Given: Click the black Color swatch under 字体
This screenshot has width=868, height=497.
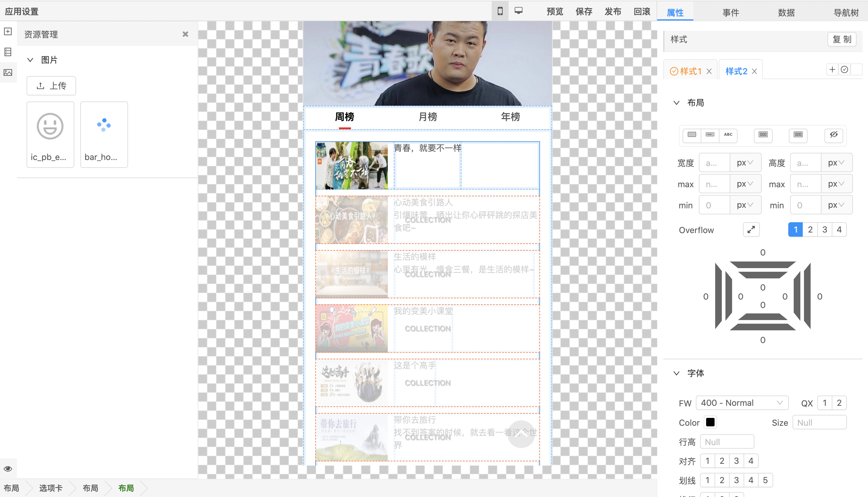Looking at the screenshot, I should [x=710, y=422].
